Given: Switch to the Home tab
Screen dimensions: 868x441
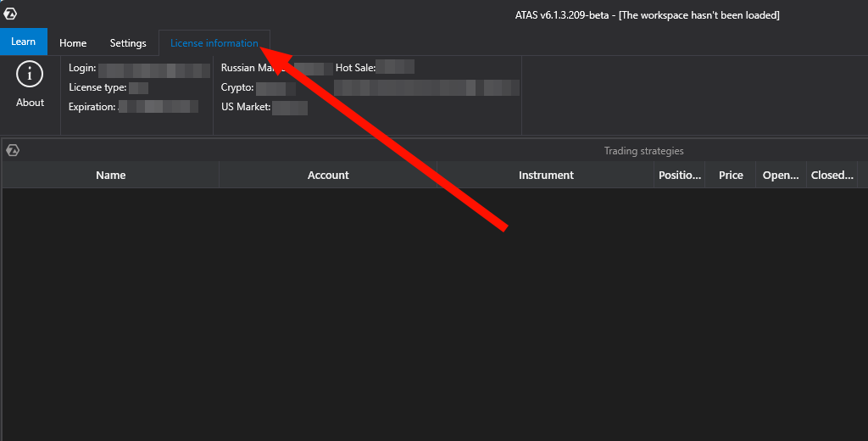Looking at the screenshot, I should click(73, 42).
